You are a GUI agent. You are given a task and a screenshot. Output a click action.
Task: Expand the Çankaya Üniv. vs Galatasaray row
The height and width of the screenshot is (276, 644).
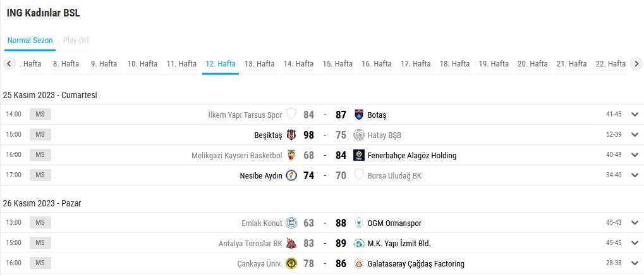[635, 263]
